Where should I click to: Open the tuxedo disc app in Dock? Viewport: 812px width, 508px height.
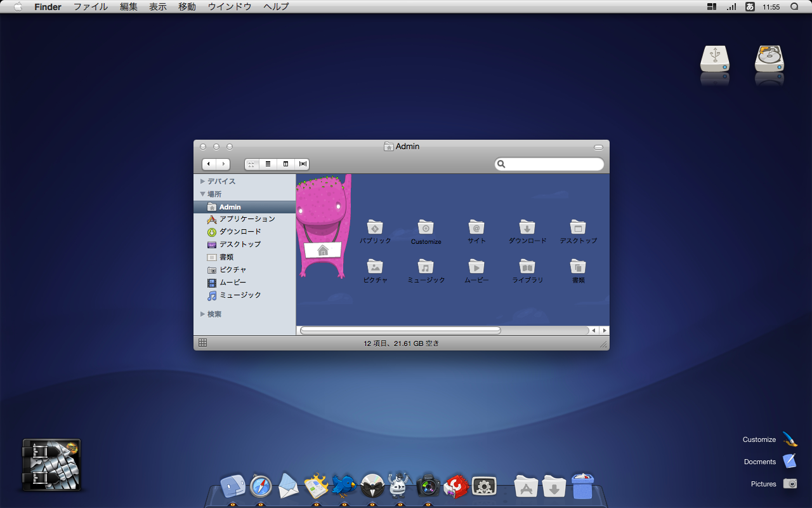(372, 486)
